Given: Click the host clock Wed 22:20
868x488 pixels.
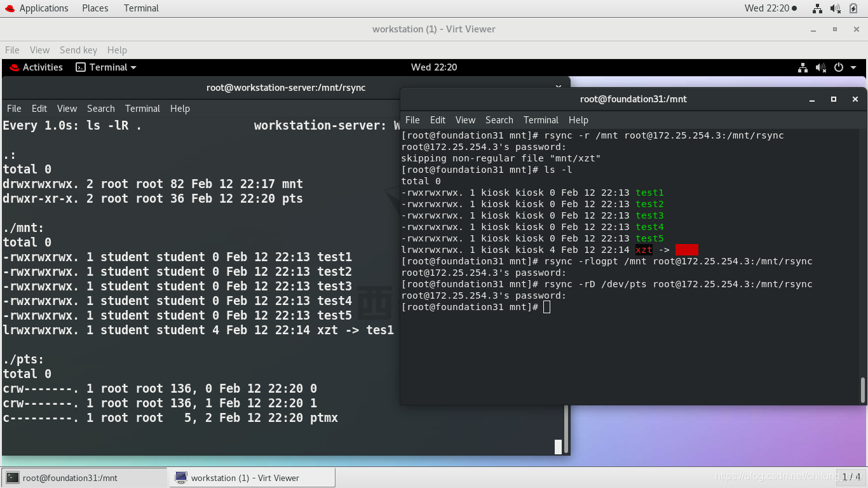Looking at the screenshot, I should [x=771, y=8].
